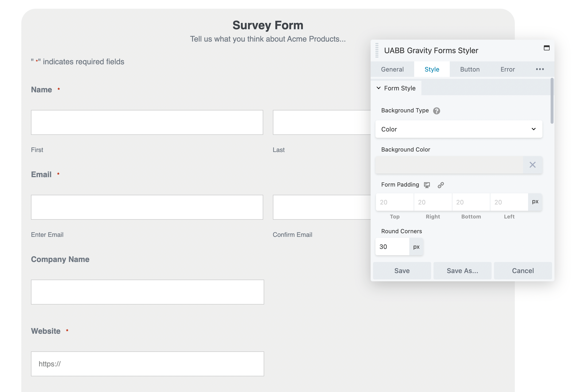This screenshot has width=584, height=392.
Task: Click the Save button
Action: [402, 271]
